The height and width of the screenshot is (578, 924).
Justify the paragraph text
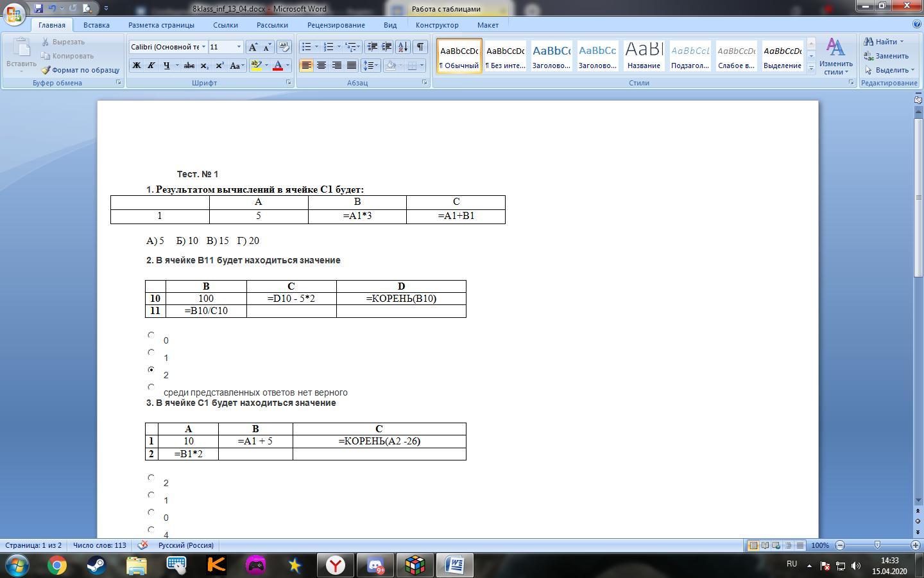click(x=352, y=66)
